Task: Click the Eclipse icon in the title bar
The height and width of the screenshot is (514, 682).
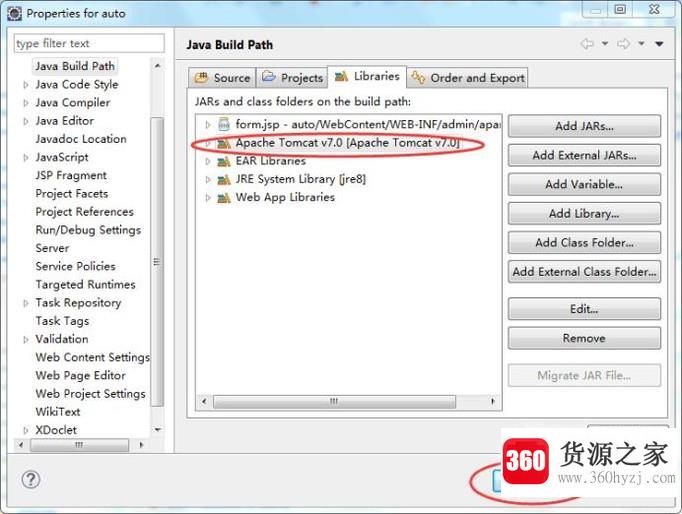Action: pos(14,13)
